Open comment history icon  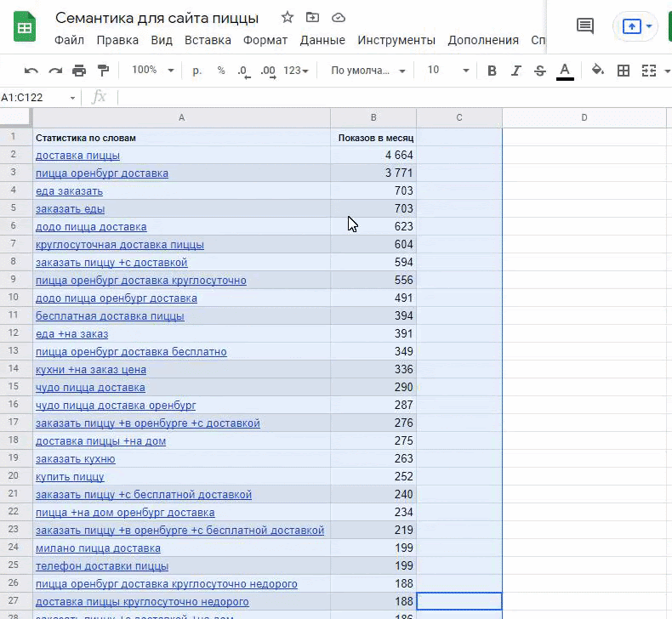tap(585, 26)
